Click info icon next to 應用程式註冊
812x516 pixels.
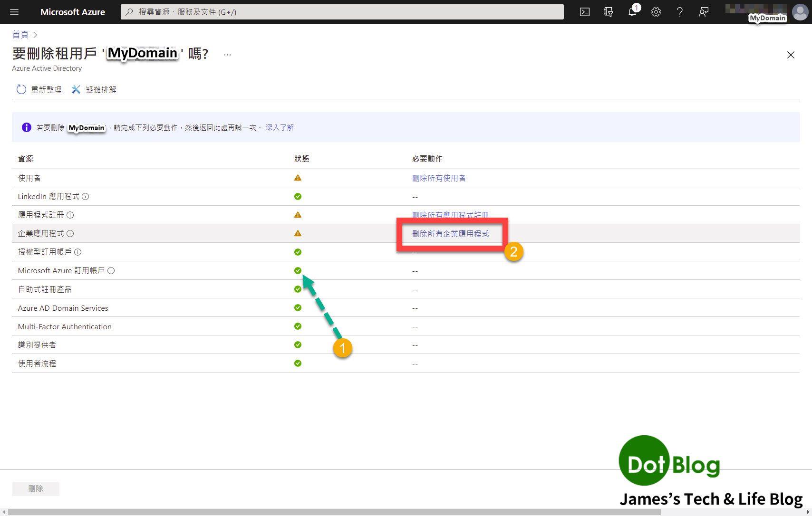click(70, 215)
